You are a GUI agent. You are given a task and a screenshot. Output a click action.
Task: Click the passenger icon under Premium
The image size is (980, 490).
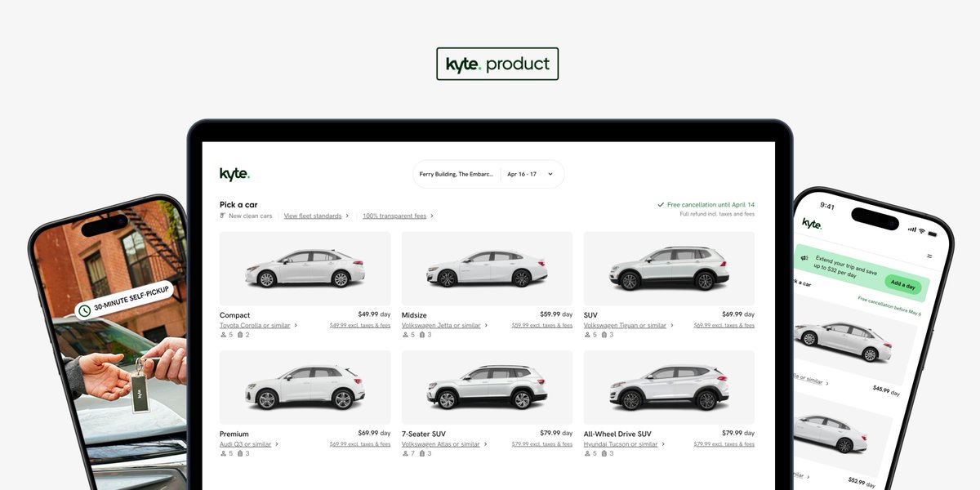pos(223,453)
